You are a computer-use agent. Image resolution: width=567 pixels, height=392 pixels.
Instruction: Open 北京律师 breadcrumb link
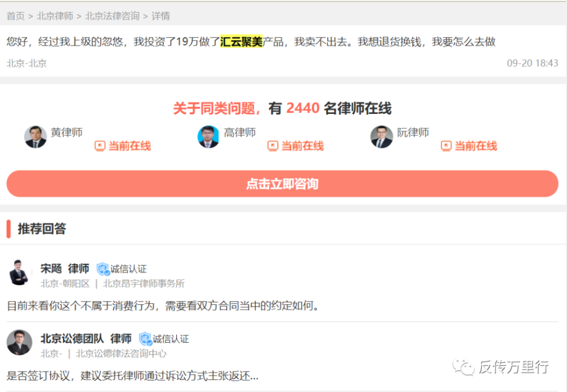pos(55,16)
